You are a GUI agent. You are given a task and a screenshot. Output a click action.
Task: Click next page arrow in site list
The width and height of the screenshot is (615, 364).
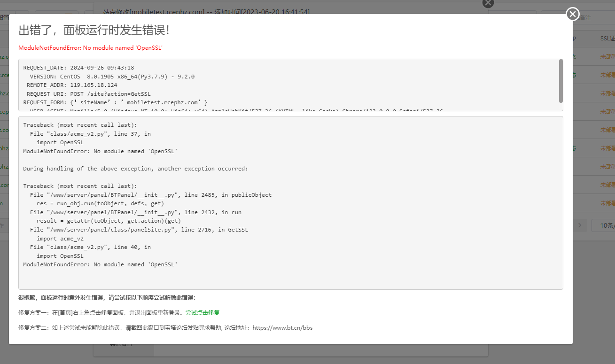tap(580, 225)
